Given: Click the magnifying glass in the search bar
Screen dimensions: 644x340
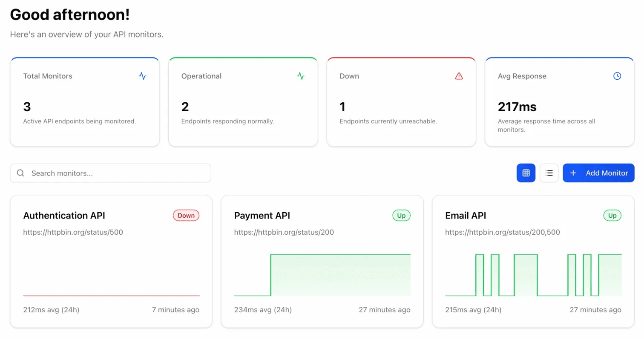Looking at the screenshot, I should 20,173.
